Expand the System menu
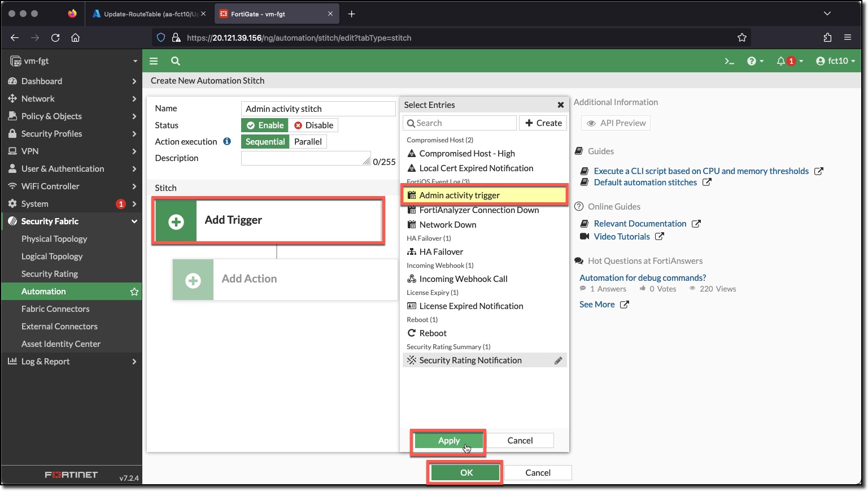The image size is (868, 491). pyautogui.click(x=72, y=204)
